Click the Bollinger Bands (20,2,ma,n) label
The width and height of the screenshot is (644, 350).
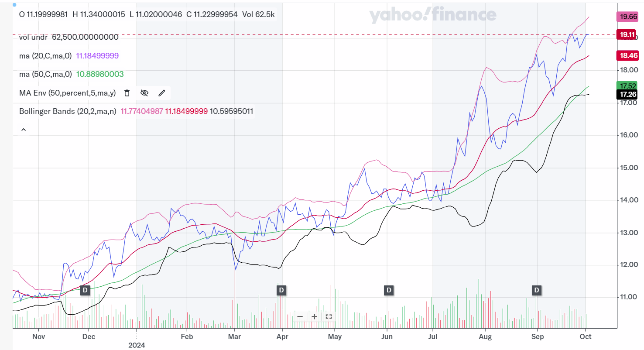(x=68, y=111)
